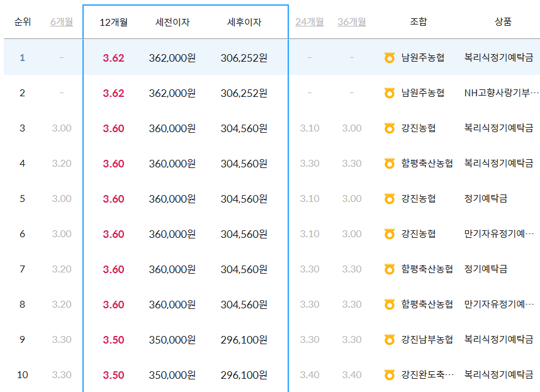
Task: Click the badge icon in rank 5 row
Action: click(x=389, y=198)
